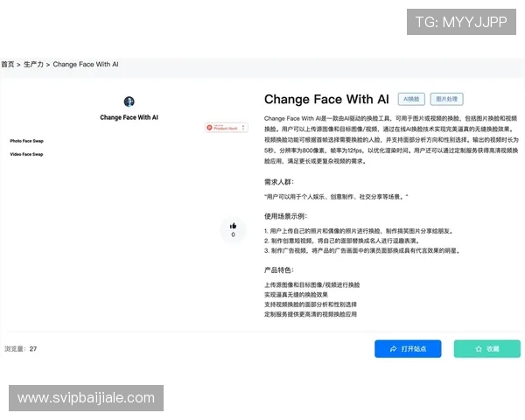Click the 使用场景示例 section heading
Screen dimensions: 525x420
click(x=285, y=216)
